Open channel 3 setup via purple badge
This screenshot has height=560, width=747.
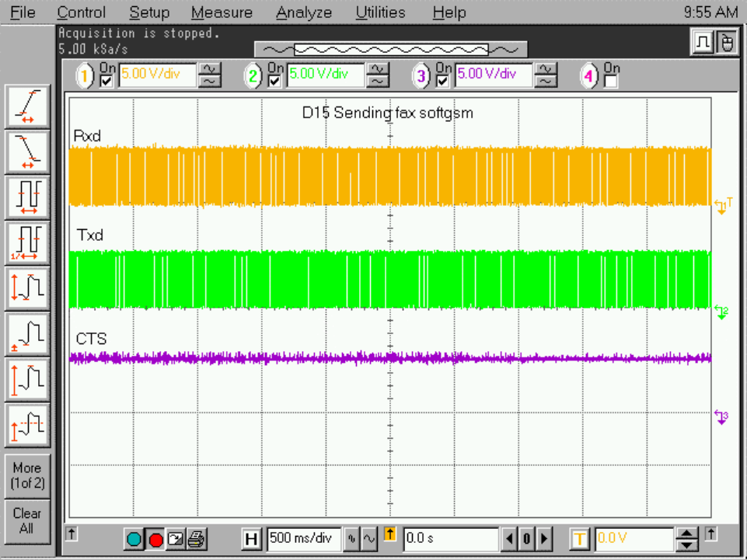pyautogui.click(x=421, y=76)
